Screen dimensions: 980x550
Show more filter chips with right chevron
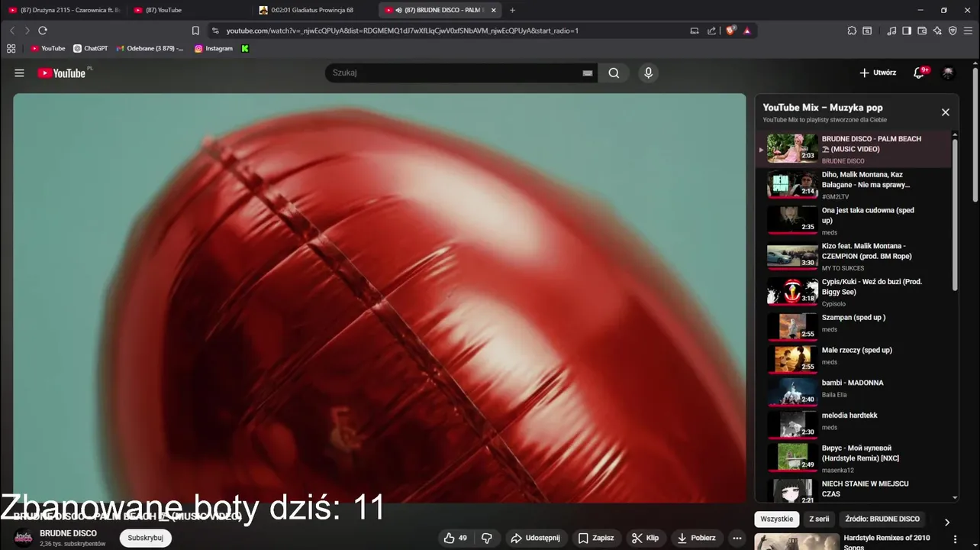(x=947, y=522)
